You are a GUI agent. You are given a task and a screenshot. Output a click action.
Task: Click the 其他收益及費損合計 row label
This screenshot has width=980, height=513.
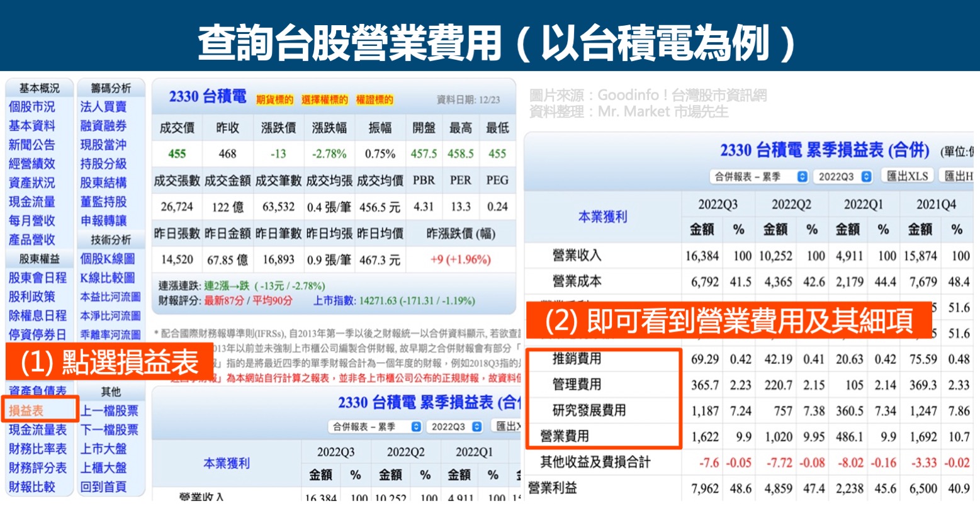click(x=595, y=462)
